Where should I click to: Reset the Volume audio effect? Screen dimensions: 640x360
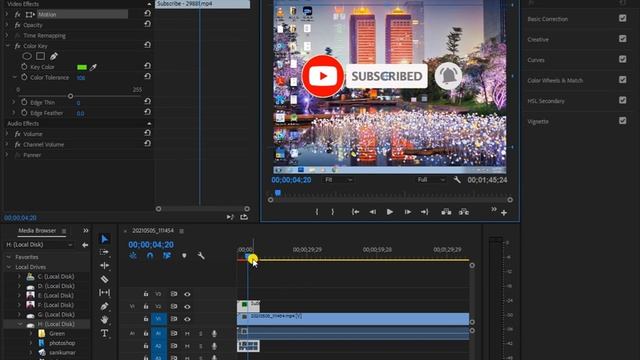(x=147, y=133)
